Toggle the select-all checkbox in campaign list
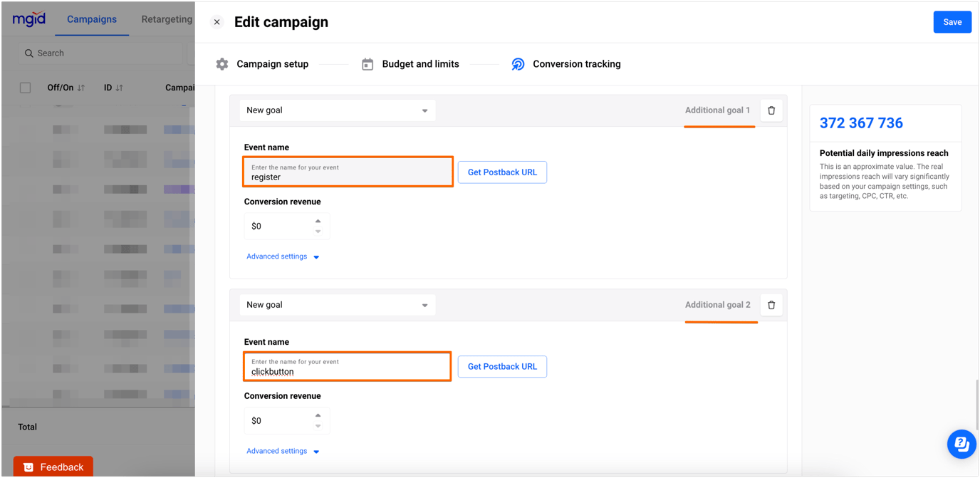This screenshot has width=980, height=478. (x=25, y=87)
